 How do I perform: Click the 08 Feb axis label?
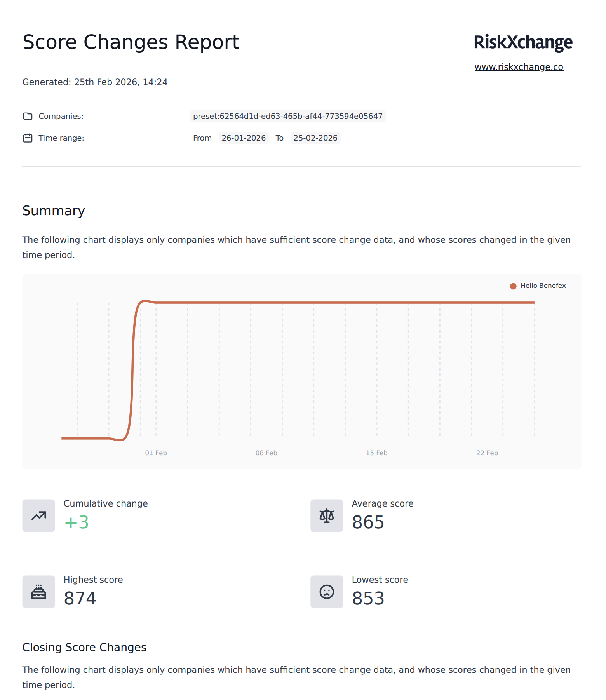[x=266, y=453]
